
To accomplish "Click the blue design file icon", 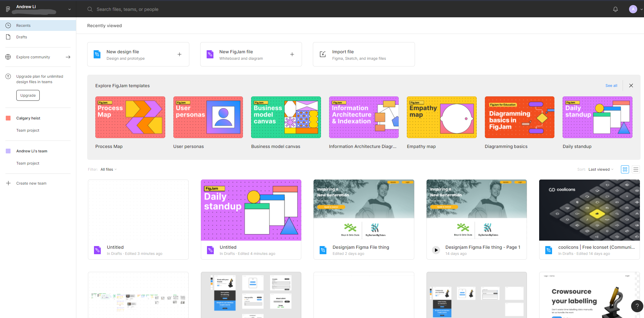I will point(97,54).
